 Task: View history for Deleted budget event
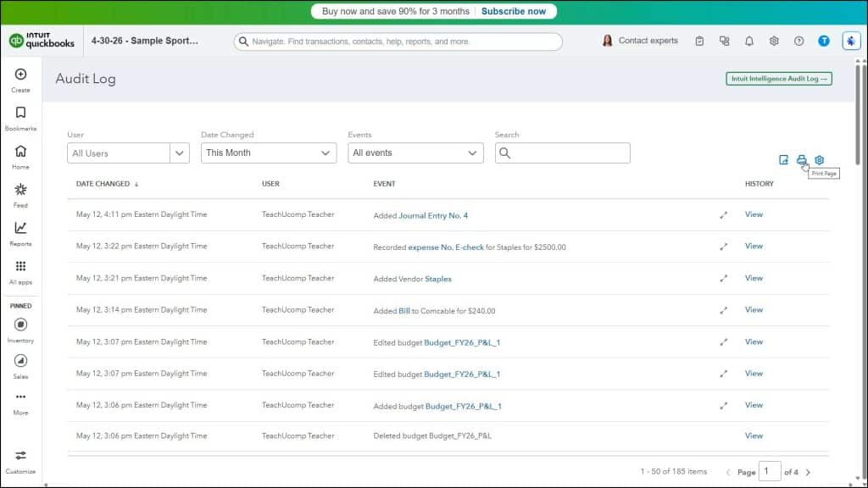click(754, 436)
